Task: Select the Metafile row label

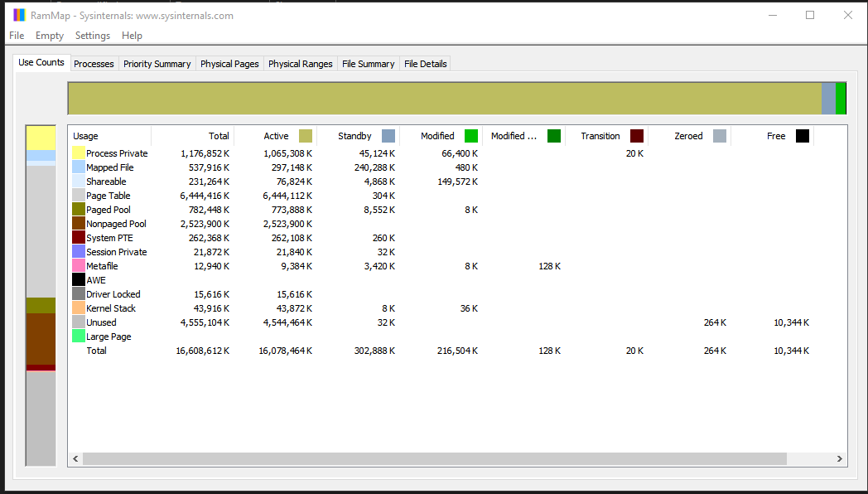Action: [102, 266]
